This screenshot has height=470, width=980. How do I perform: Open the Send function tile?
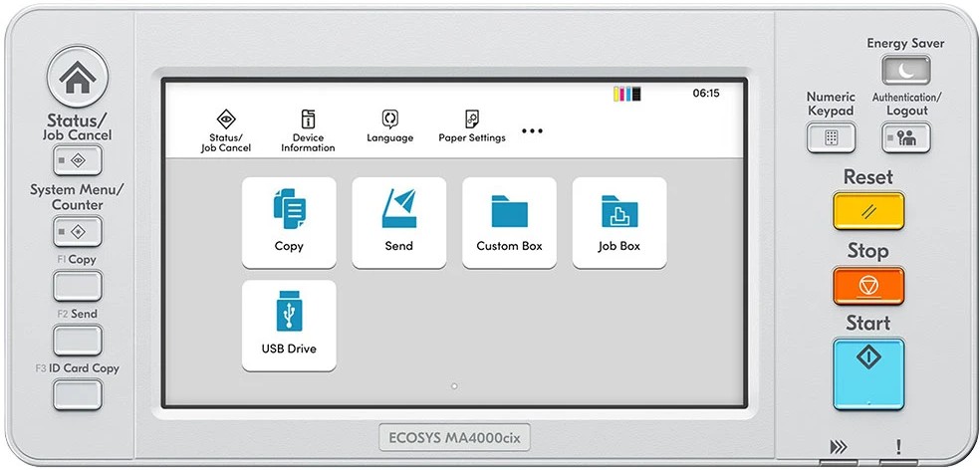pyautogui.click(x=398, y=222)
